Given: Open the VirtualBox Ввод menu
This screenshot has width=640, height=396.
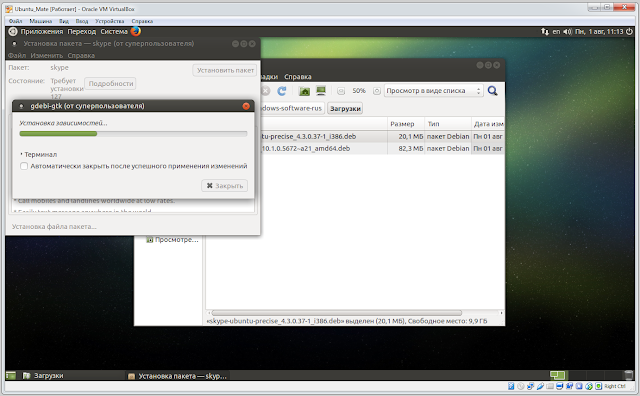Looking at the screenshot, I should (x=82, y=21).
